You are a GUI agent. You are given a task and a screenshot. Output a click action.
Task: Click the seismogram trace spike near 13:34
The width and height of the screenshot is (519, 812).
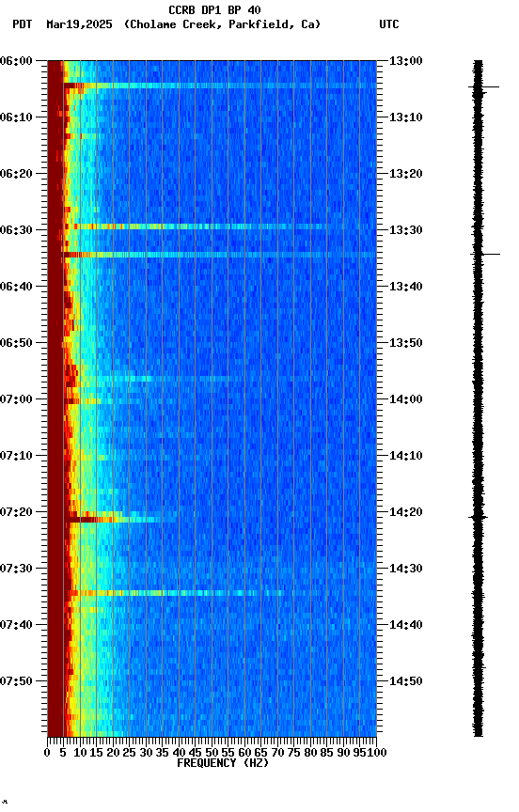point(485,255)
